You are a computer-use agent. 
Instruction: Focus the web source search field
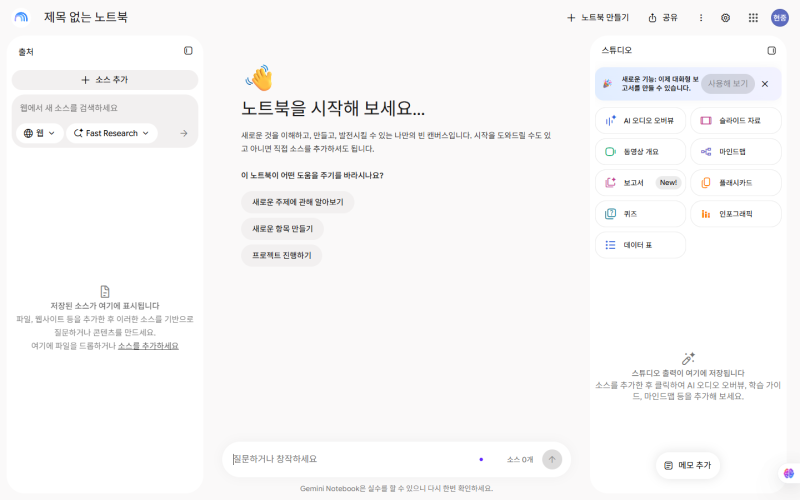[x=105, y=108]
